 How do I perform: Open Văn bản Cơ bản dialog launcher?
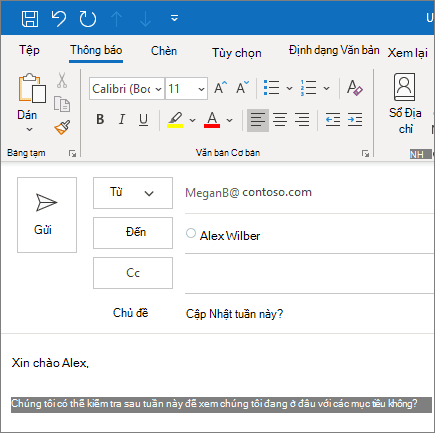pyautogui.click(x=365, y=153)
